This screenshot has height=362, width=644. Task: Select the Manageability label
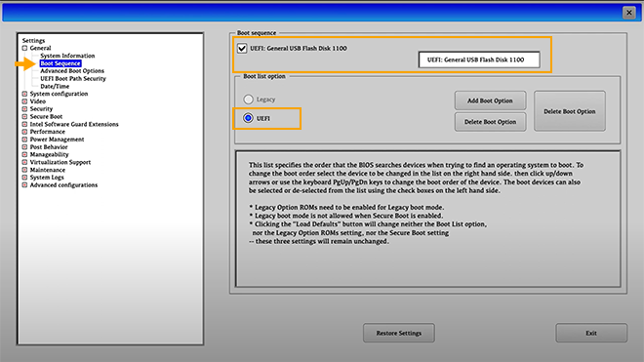[x=49, y=154]
